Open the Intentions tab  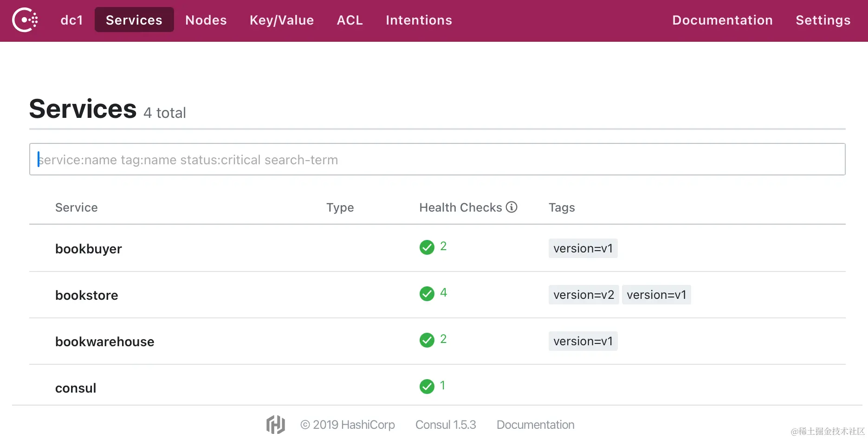tap(419, 20)
